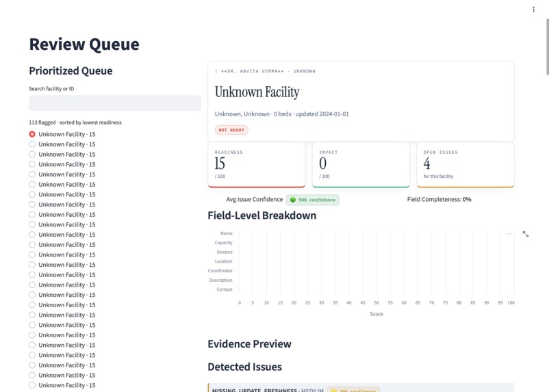The width and height of the screenshot is (549, 392).
Task: Click the "Location" chart axis label
Action: pyautogui.click(x=224, y=261)
